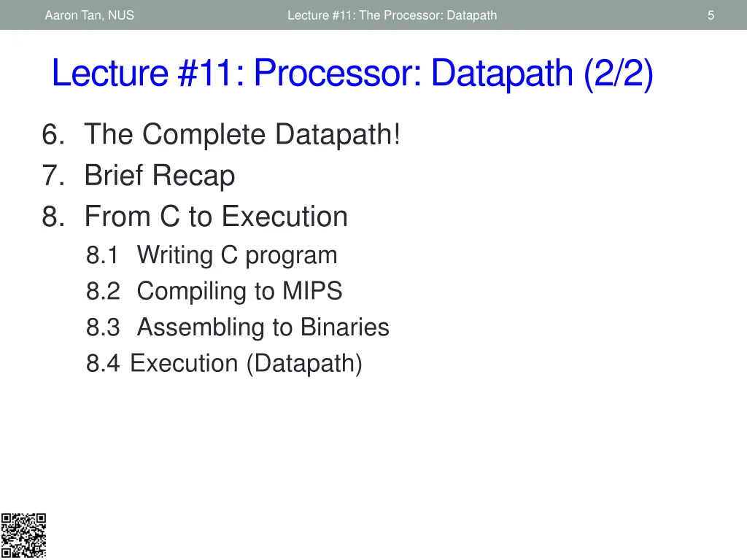Click the Assembling to Binaries sub-item text
Screen dimensions: 747x560
(x=263, y=327)
